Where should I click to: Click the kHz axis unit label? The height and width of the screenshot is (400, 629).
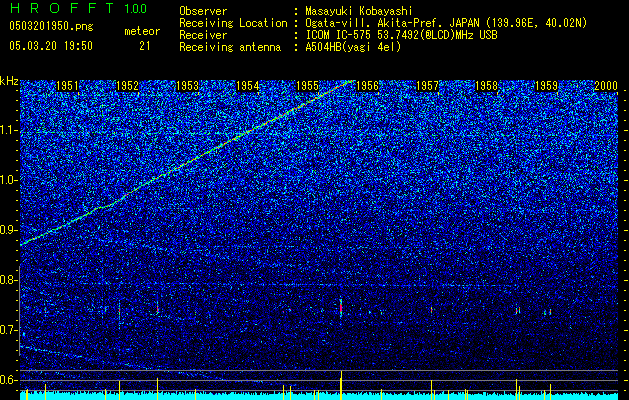(x=9, y=81)
